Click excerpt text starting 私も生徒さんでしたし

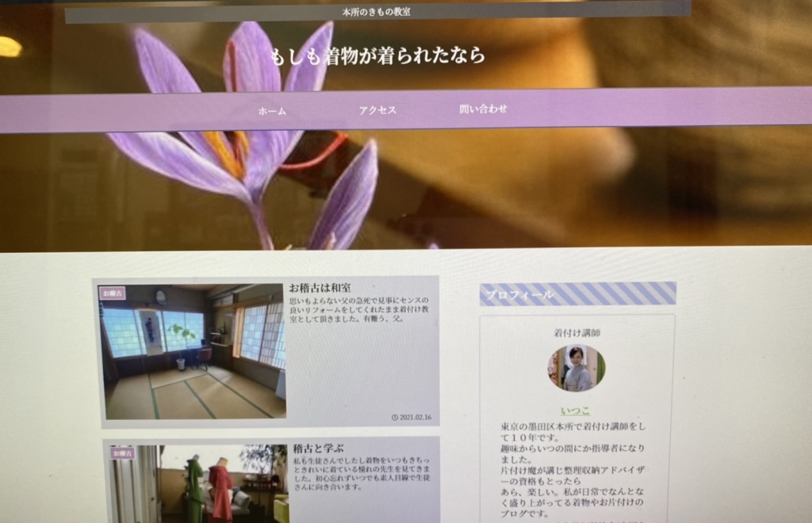click(362, 473)
